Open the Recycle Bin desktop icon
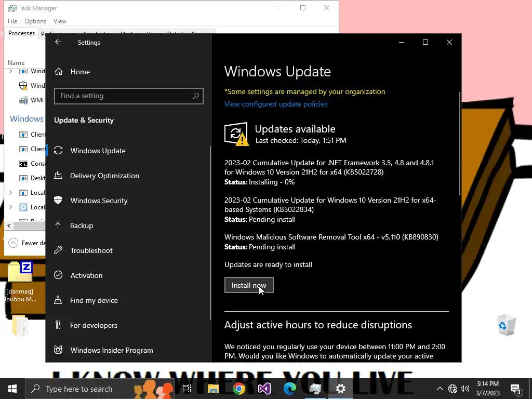This screenshot has height=399, width=532. [507, 325]
